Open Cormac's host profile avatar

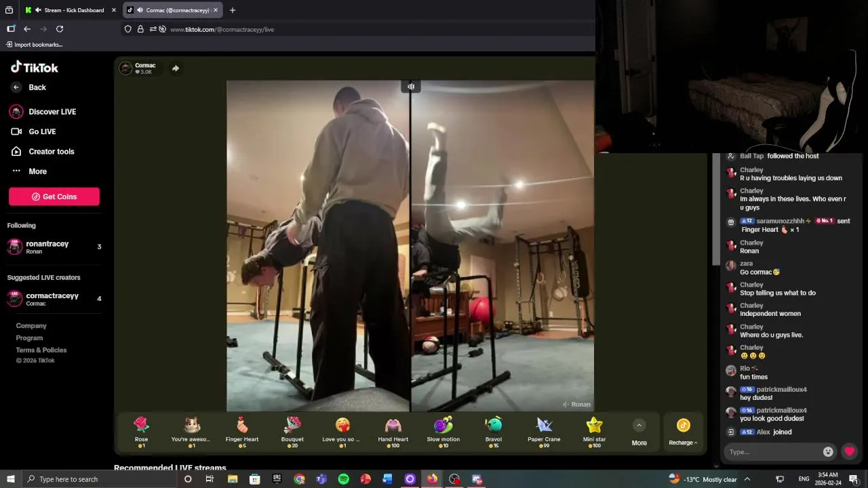pyautogui.click(x=125, y=68)
